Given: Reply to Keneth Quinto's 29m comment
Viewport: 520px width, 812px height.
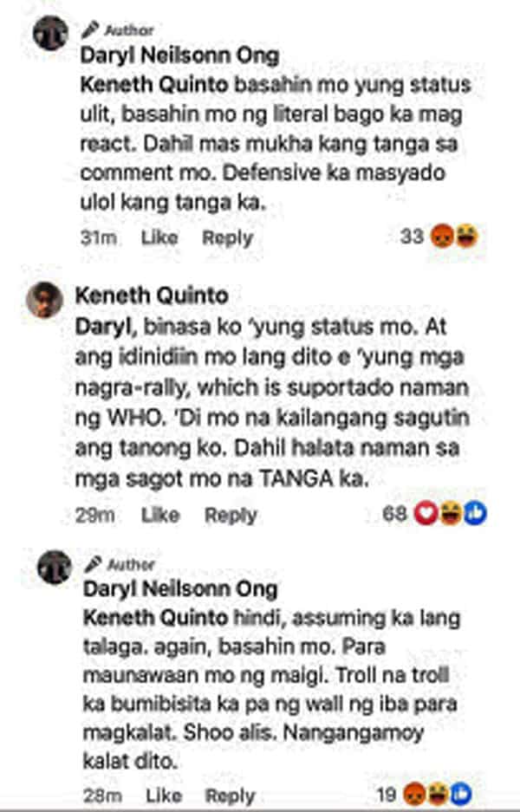Looking at the screenshot, I should pos(231,515).
